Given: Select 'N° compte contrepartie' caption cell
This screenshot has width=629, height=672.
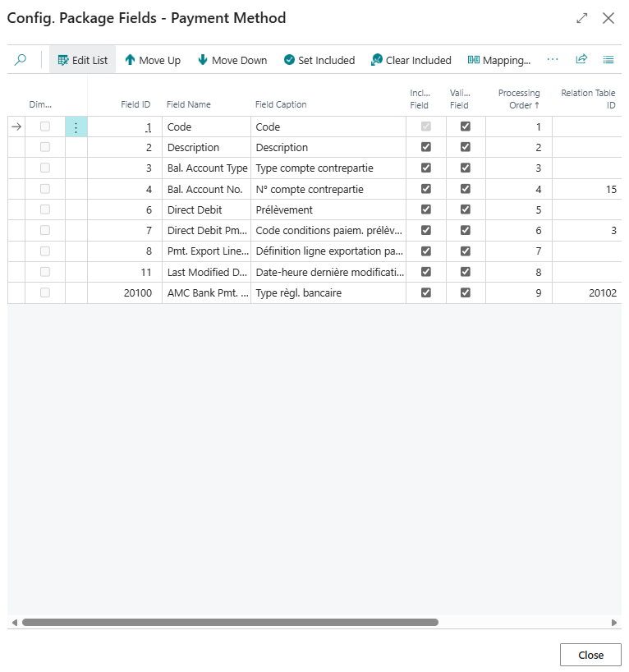Looking at the screenshot, I should click(328, 189).
